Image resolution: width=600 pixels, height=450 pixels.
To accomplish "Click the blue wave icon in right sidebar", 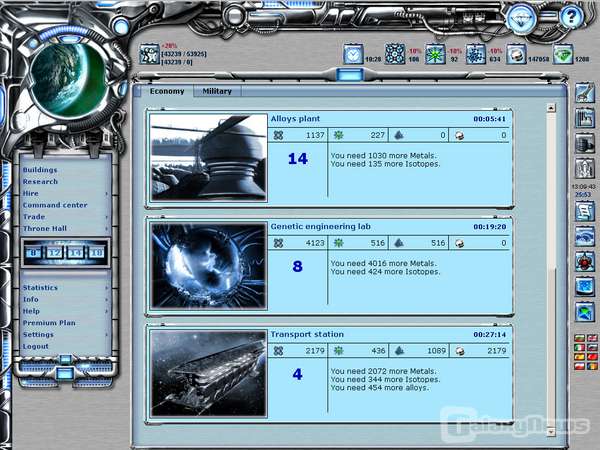I will click(585, 236).
